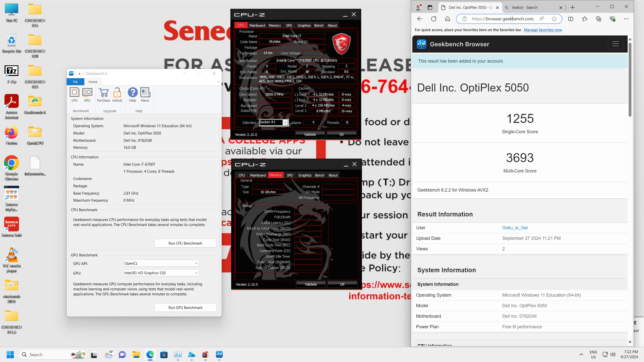644x362 pixels.
Task: Click the Windows Start button
Action: coord(10,355)
